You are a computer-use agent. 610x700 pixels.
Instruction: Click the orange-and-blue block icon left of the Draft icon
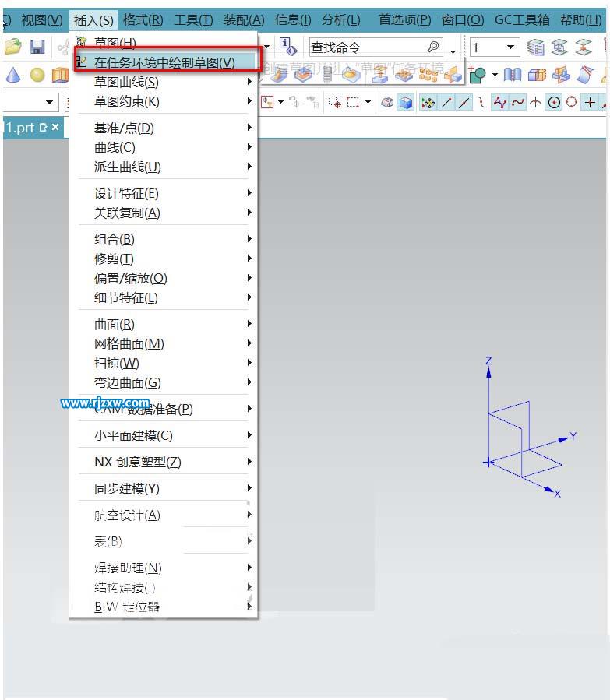pos(561,75)
